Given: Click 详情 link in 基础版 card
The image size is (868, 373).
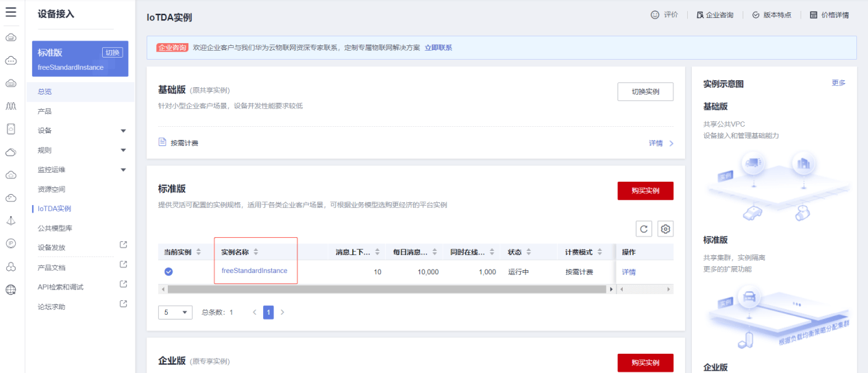Looking at the screenshot, I should pyautogui.click(x=656, y=143).
